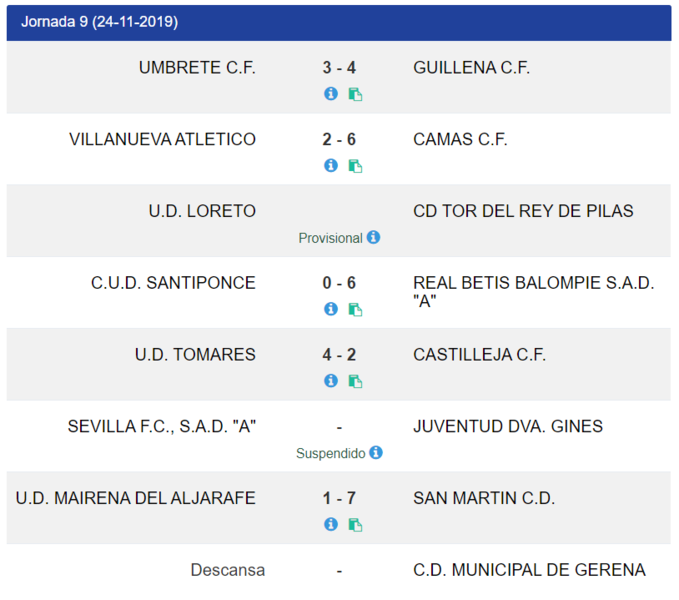679x600 pixels.
Task: Open match report document for Umbrete 3-4 Guillena
Action: (x=356, y=94)
